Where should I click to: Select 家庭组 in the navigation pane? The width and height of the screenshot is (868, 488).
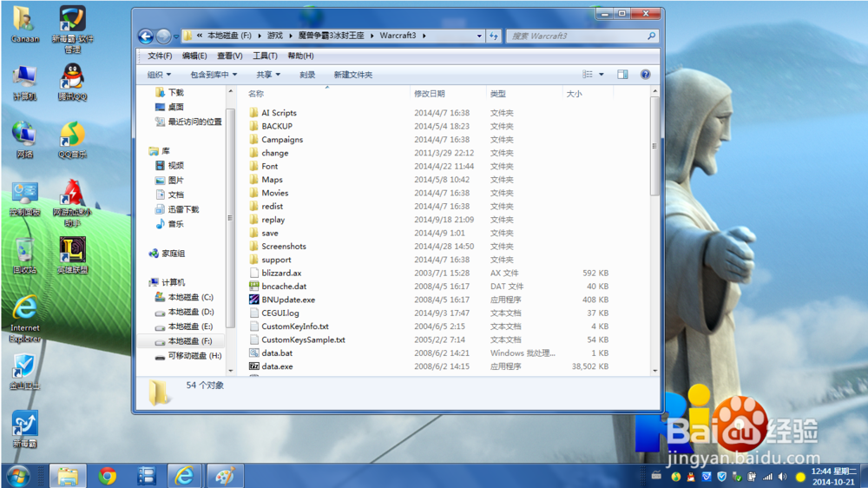pyautogui.click(x=168, y=254)
